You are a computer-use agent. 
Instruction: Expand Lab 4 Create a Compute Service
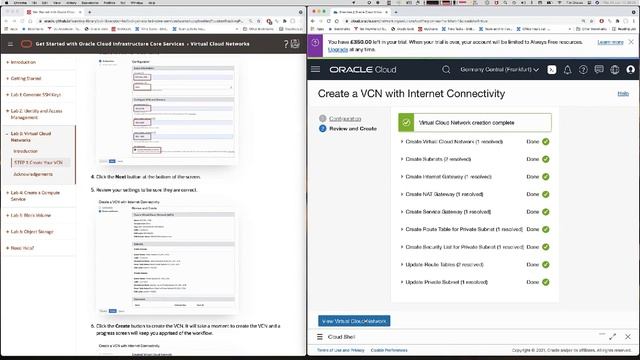[35, 196]
